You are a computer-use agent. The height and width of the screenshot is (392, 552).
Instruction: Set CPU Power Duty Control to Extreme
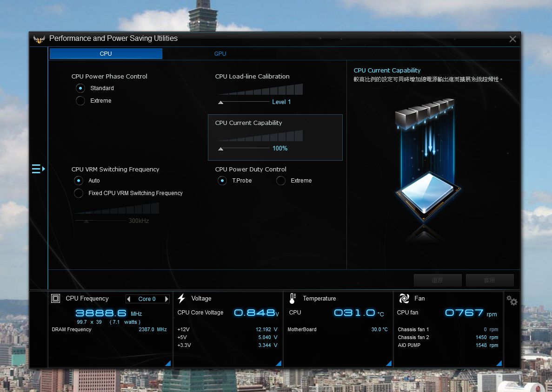point(281,181)
